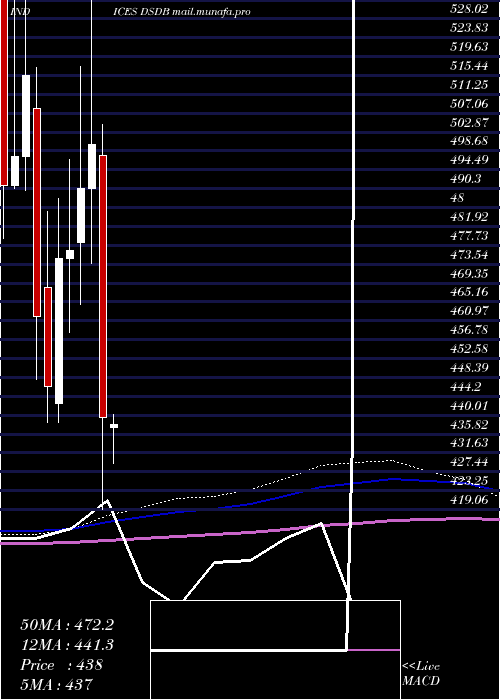Click the 507.06 price axis label

click(x=469, y=104)
